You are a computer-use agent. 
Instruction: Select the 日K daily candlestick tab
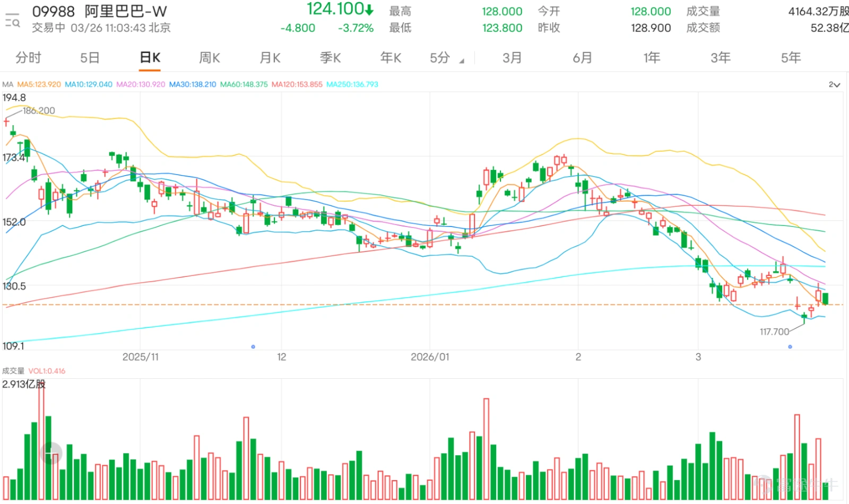(150, 57)
